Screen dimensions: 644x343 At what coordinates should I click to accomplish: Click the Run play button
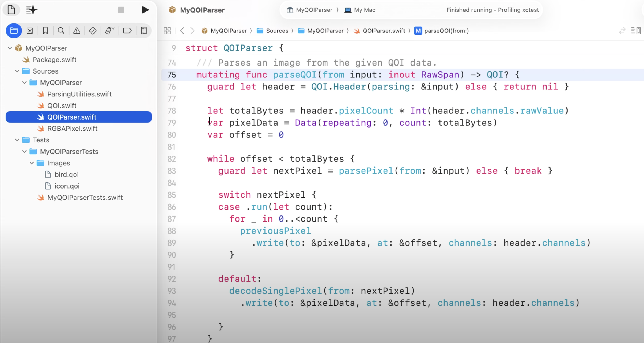[145, 10]
